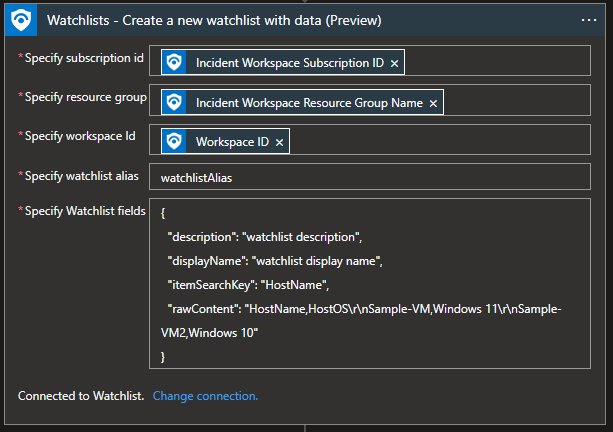Remove the Incident Workspace Subscription ID token
Screen dimensions: 613x432
click(395, 63)
